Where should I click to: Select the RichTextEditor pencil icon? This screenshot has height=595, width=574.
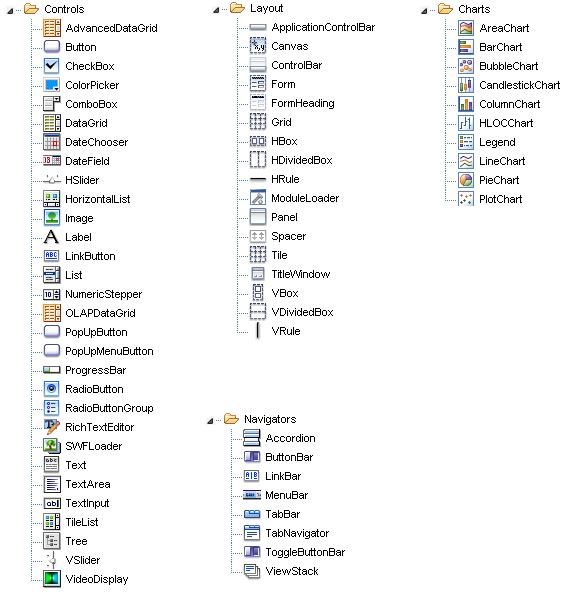(52, 427)
